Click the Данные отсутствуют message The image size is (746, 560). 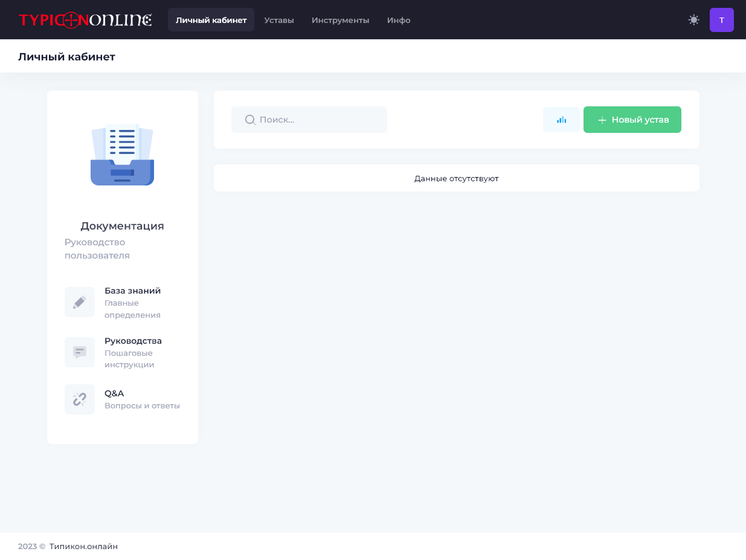457,178
